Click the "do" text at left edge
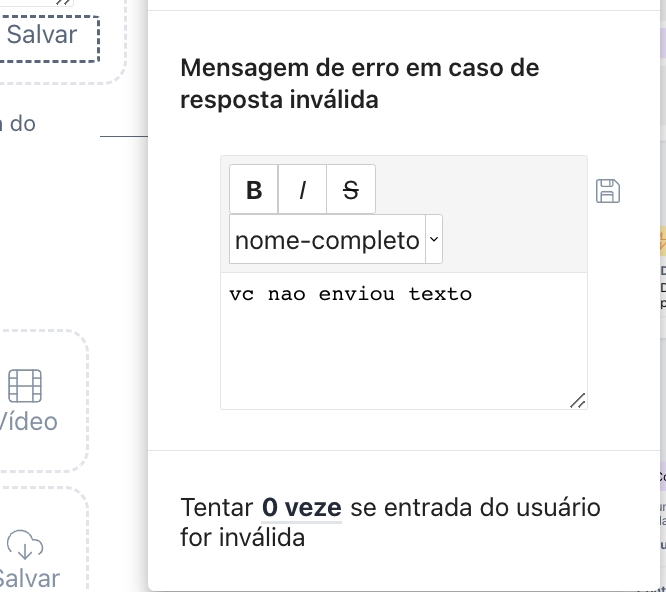The width and height of the screenshot is (666, 592). coord(20,124)
